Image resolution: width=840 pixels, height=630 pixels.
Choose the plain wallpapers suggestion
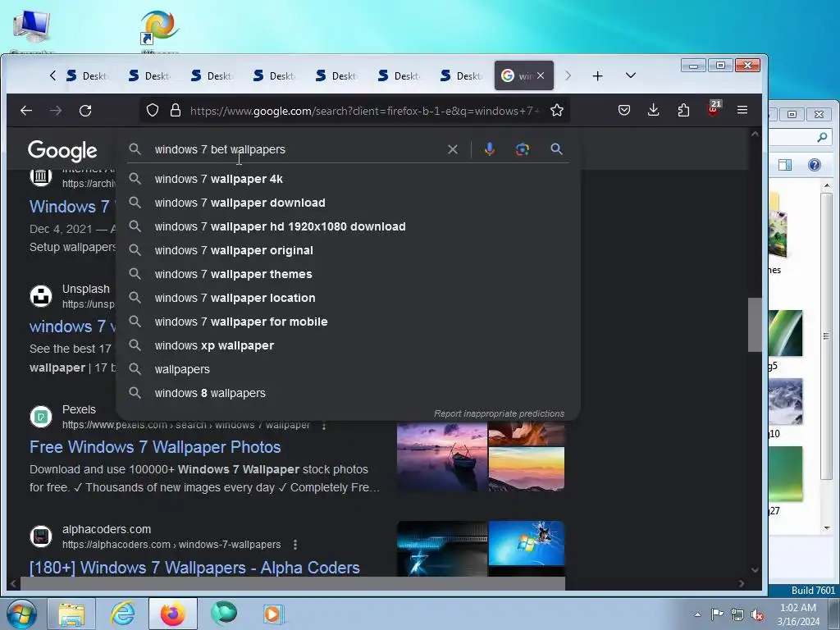pyautogui.click(x=348, y=369)
